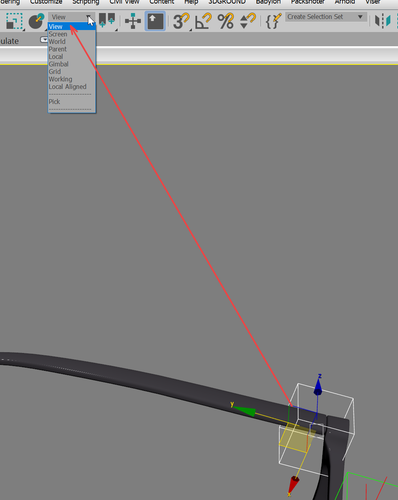Choose View in coordinate system list

[x=72, y=27]
